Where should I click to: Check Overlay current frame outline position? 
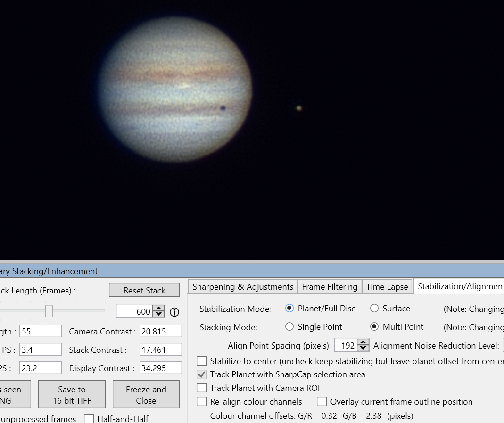click(322, 401)
